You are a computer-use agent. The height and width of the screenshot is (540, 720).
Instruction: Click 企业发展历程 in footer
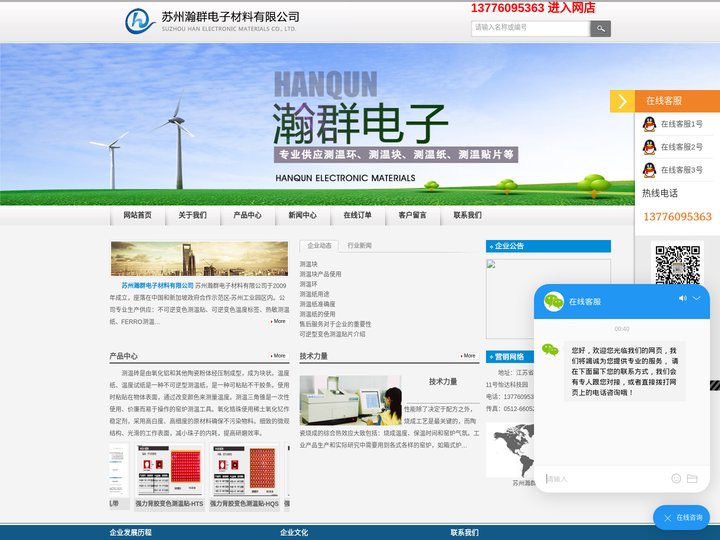(130, 533)
